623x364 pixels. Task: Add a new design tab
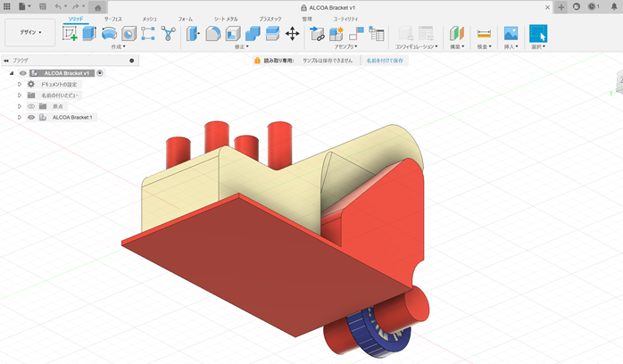tap(561, 7)
